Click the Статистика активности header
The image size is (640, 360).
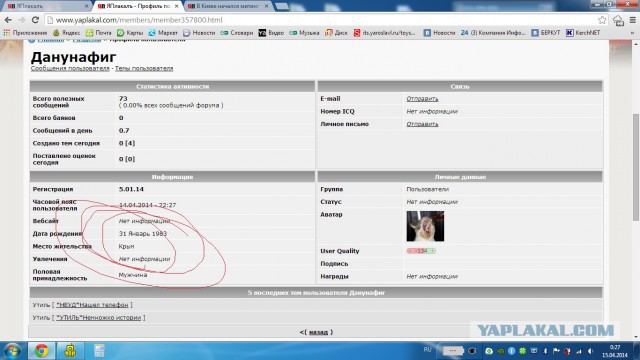172,87
